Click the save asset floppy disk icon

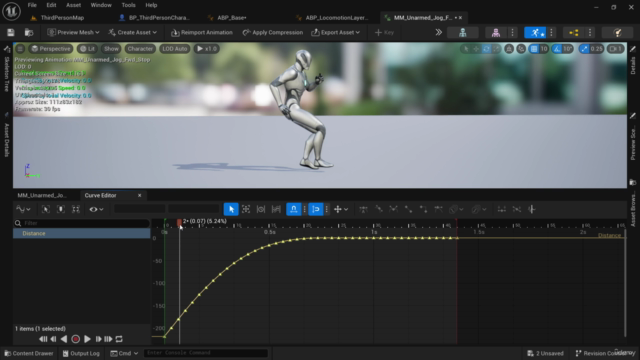coord(11,32)
